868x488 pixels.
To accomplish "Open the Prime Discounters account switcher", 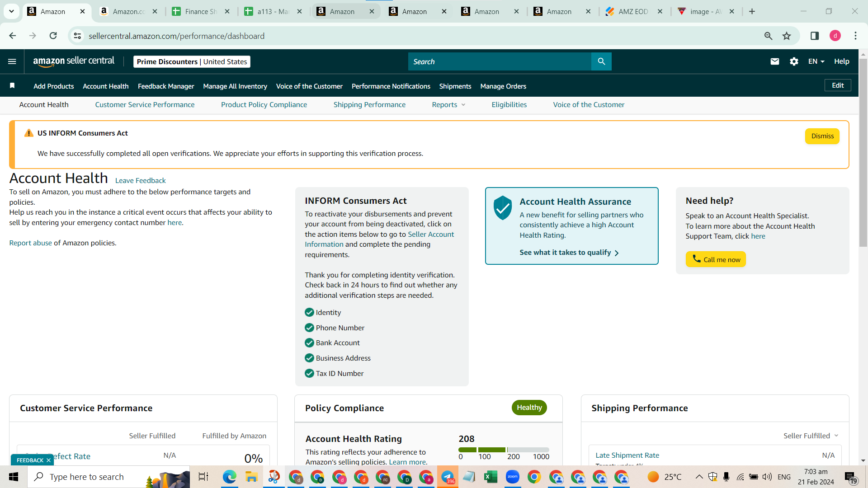I will [x=192, y=61].
